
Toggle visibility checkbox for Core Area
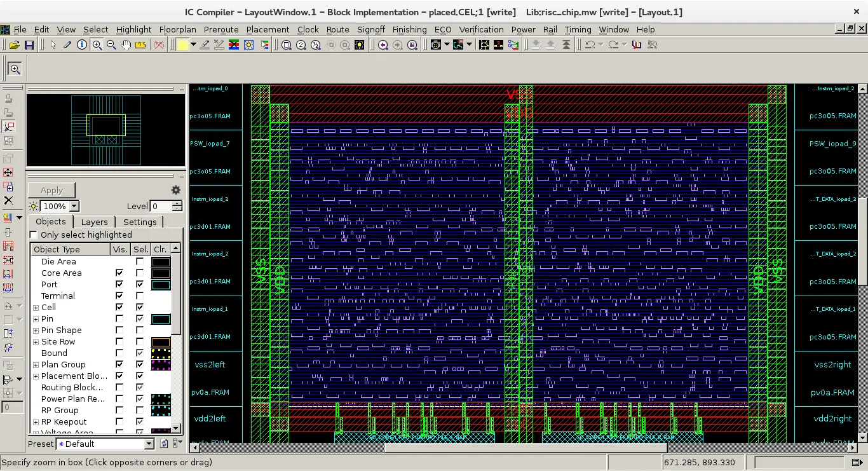coord(119,273)
